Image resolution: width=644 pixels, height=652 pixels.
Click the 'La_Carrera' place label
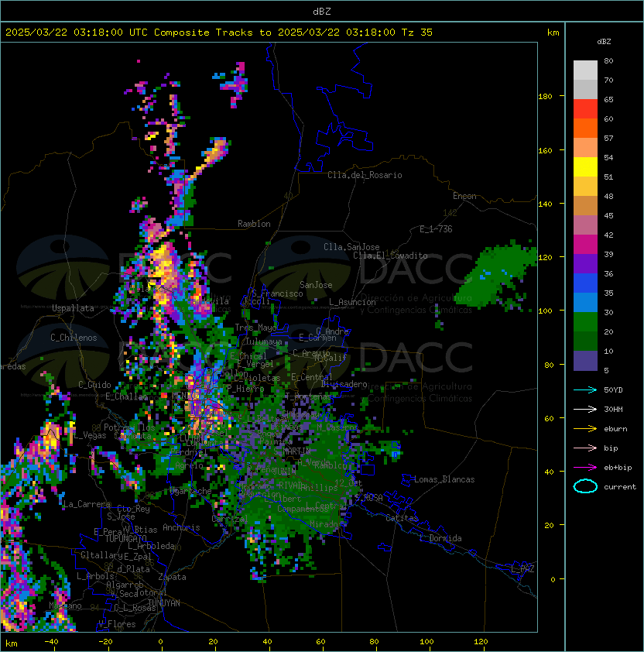coord(87,504)
